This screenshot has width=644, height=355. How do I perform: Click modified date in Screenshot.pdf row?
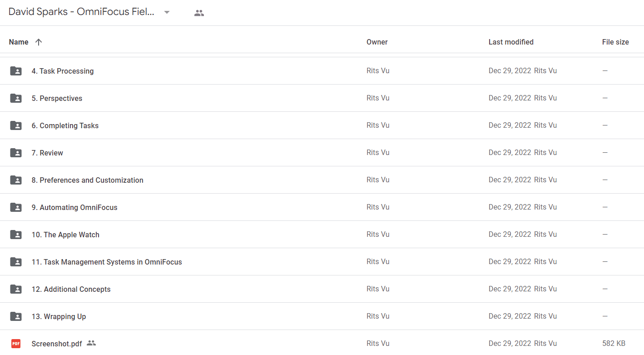click(510, 343)
